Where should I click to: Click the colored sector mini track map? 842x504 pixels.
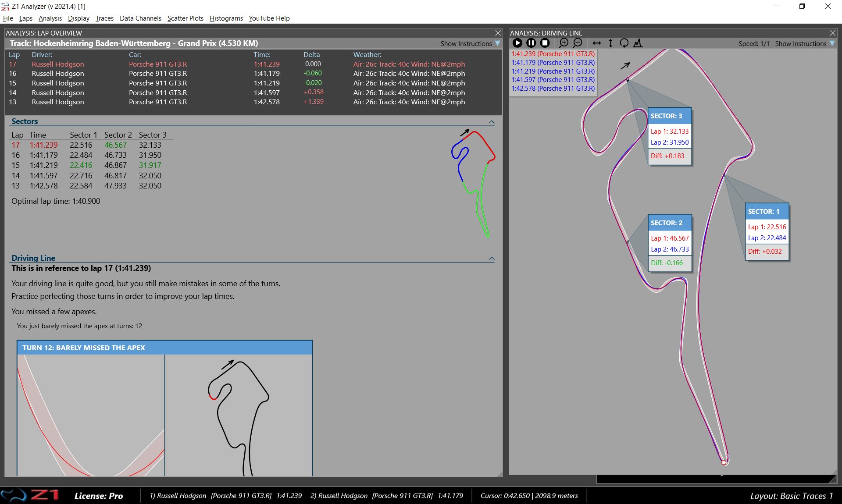coord(474,183)
